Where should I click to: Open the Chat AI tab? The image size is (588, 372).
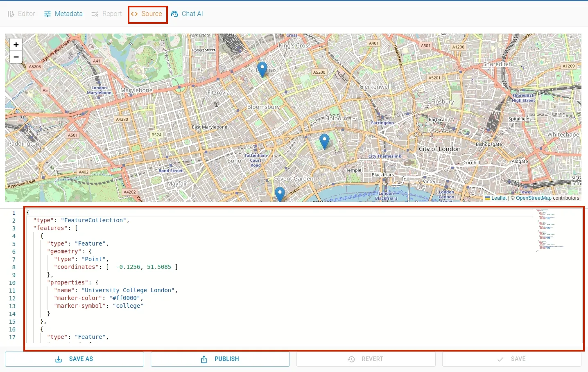[x=187, y=14]
